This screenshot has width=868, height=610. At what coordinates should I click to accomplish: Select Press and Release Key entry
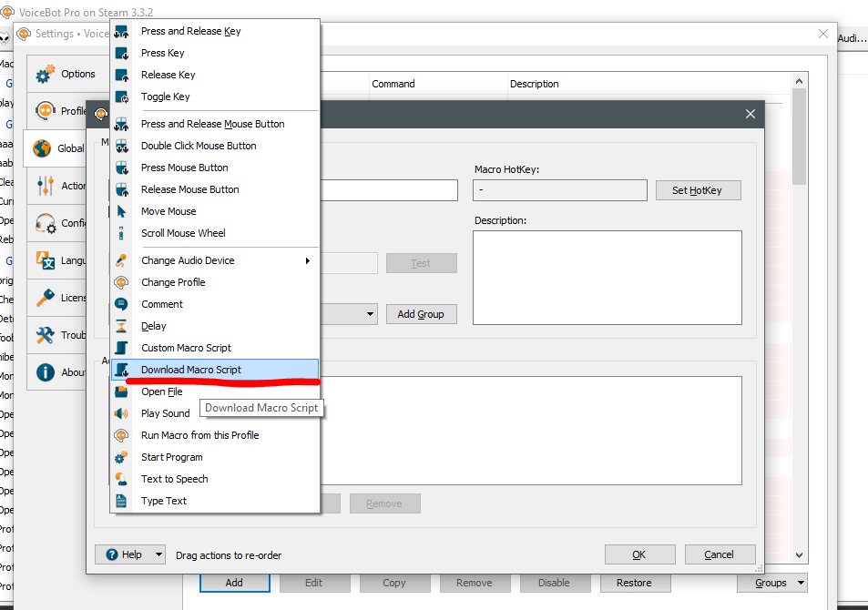(x=190, y=31)
